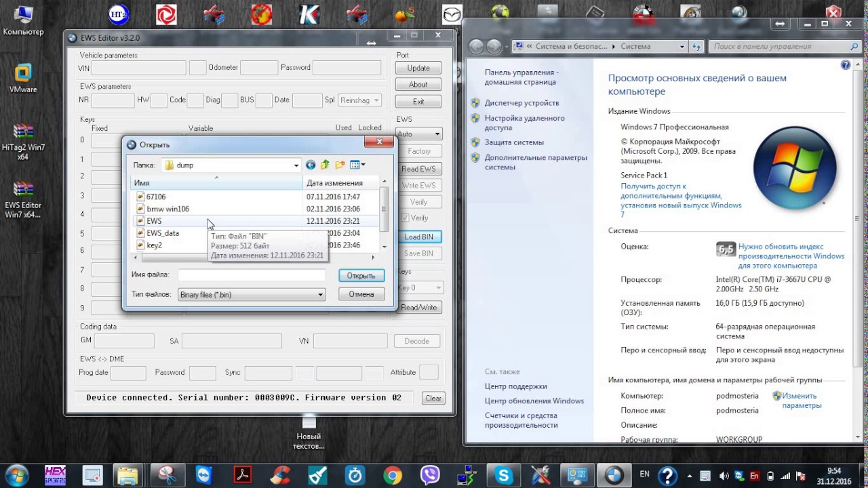Viewport: 868px width, 488px height.
Task: Go back in the Open dialog
Action: [x=311, y=165]
